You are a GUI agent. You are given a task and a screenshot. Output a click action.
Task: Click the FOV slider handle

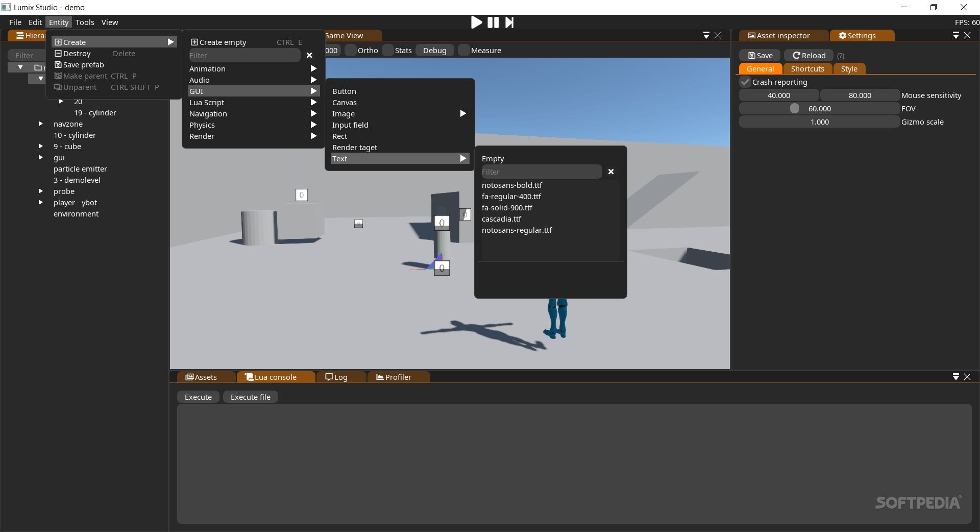click(794, 108)
